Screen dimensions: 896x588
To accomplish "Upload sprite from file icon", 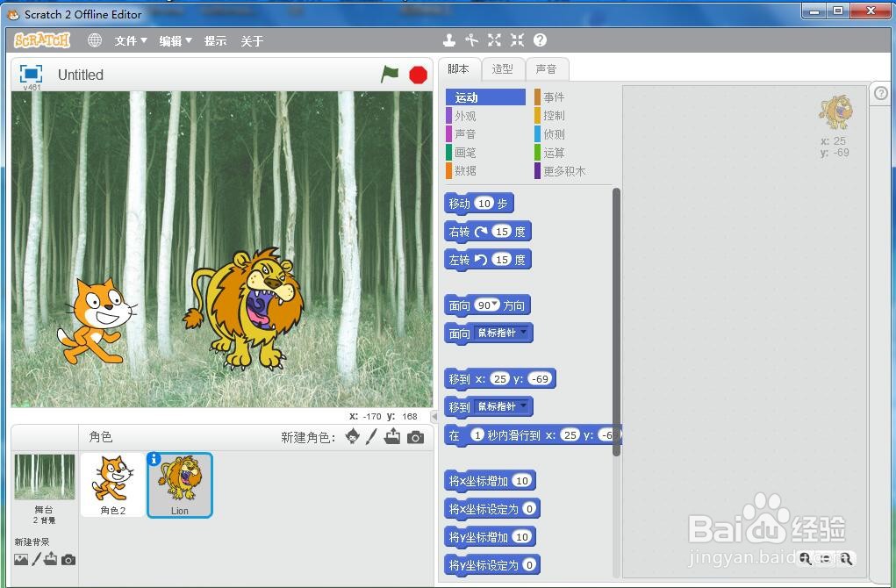I will (392, 436).
